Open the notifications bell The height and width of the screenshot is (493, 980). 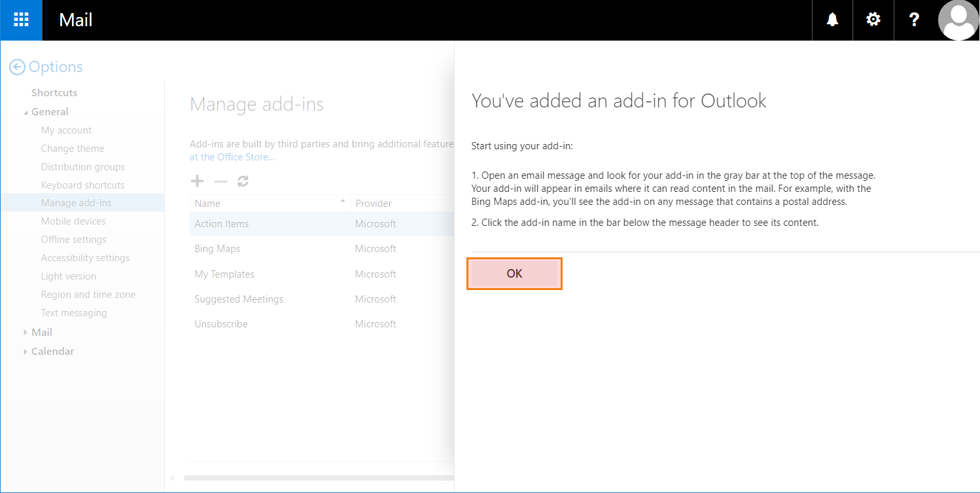point(832,20)
